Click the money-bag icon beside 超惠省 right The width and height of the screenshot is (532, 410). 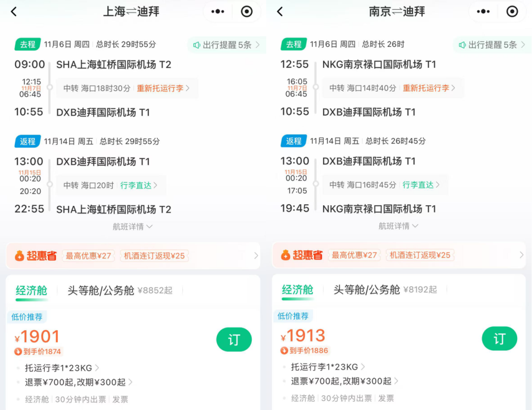pos(286,255)
